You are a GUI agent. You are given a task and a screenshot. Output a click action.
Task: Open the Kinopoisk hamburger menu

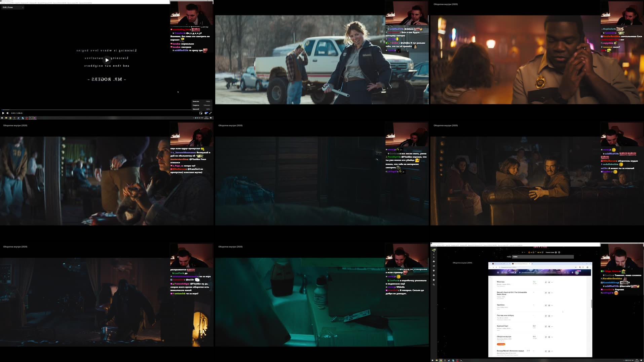tap(498, 272)
